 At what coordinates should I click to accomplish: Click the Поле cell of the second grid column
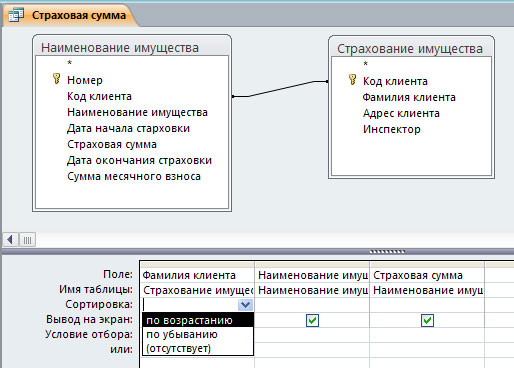pos(312,275)
